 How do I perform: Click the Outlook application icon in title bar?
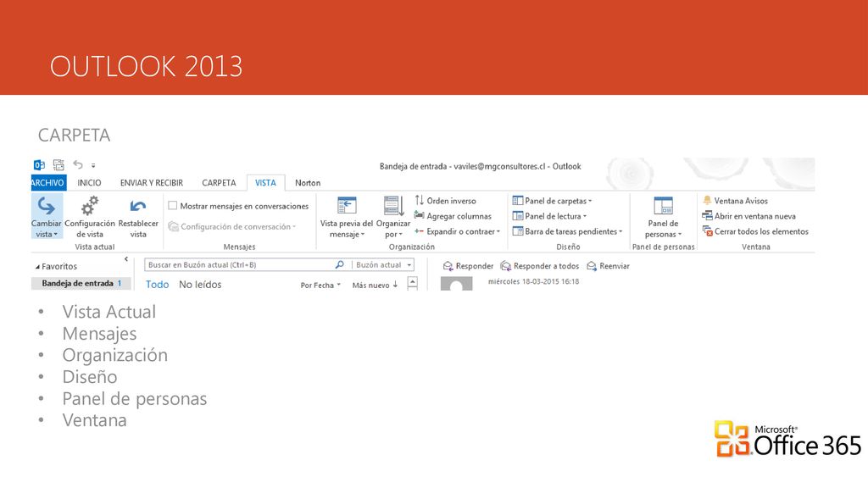tap(39, 165)
